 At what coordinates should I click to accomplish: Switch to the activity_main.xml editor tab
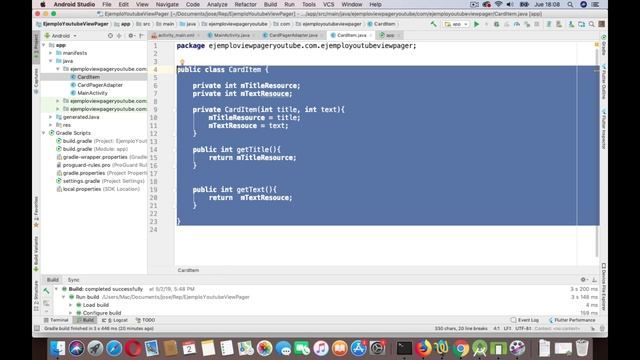tap(176, 36)
